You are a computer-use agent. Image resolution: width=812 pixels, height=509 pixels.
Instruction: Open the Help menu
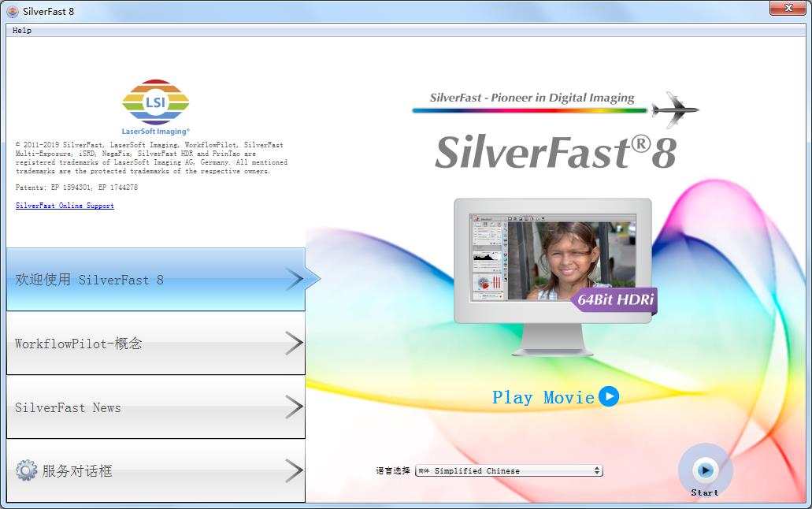[22, 31]
